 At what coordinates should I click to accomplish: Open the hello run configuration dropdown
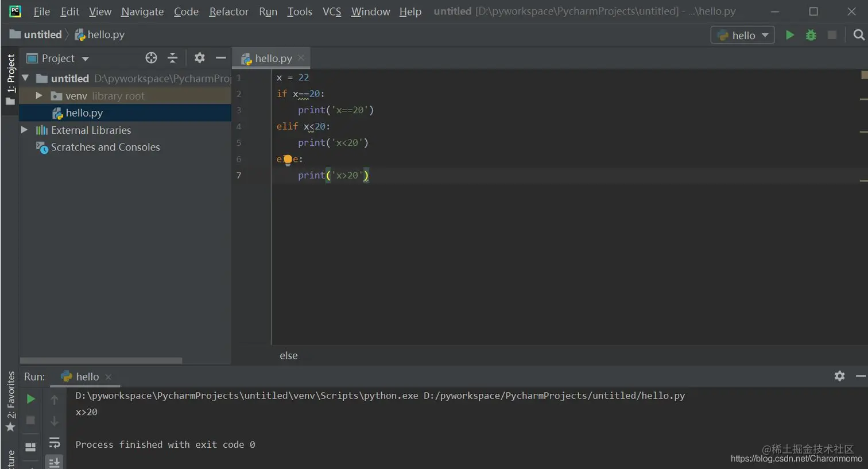[742, 35]
